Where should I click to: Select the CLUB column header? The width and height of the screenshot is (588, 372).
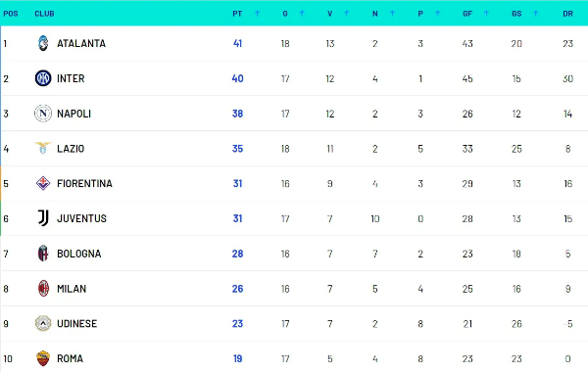pos(44,14)
